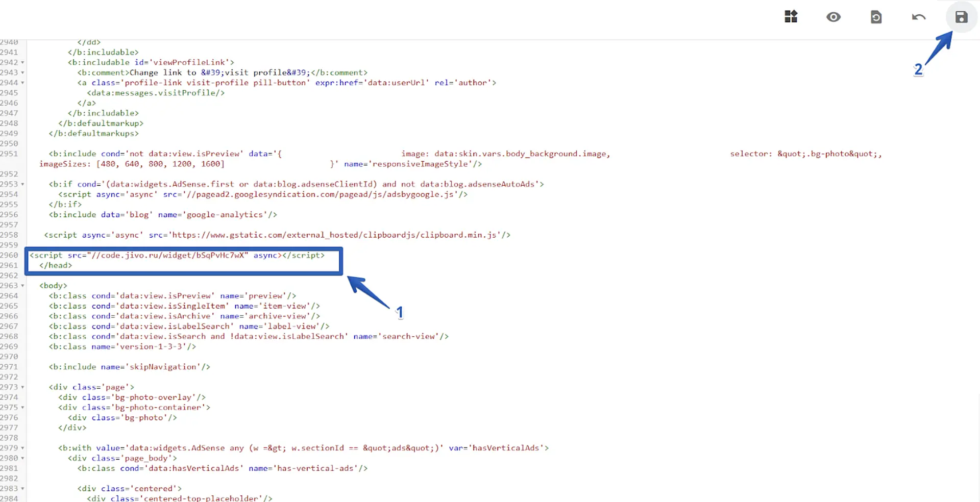
Task: Open the jump-to-widget icon
Action: [791, 17]
